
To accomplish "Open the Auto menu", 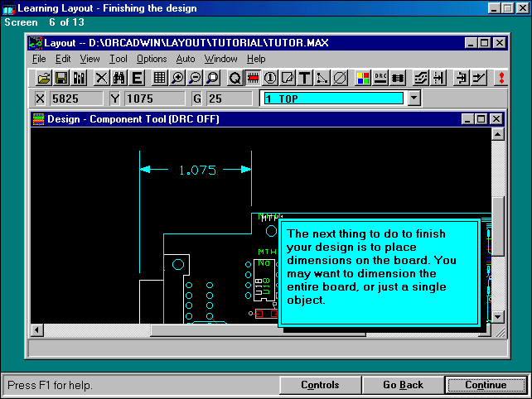I will [186, 59].
